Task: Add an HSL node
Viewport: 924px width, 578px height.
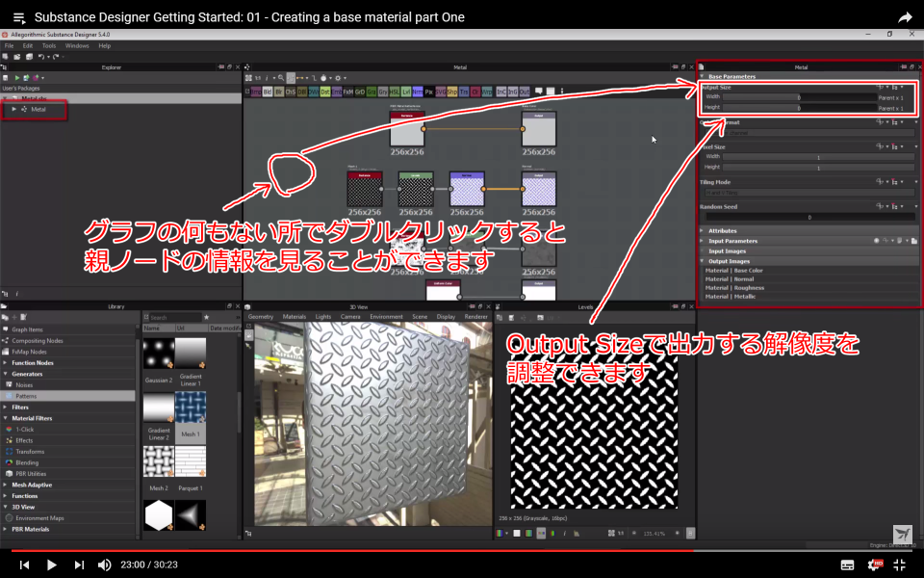Action: [395, 92]
